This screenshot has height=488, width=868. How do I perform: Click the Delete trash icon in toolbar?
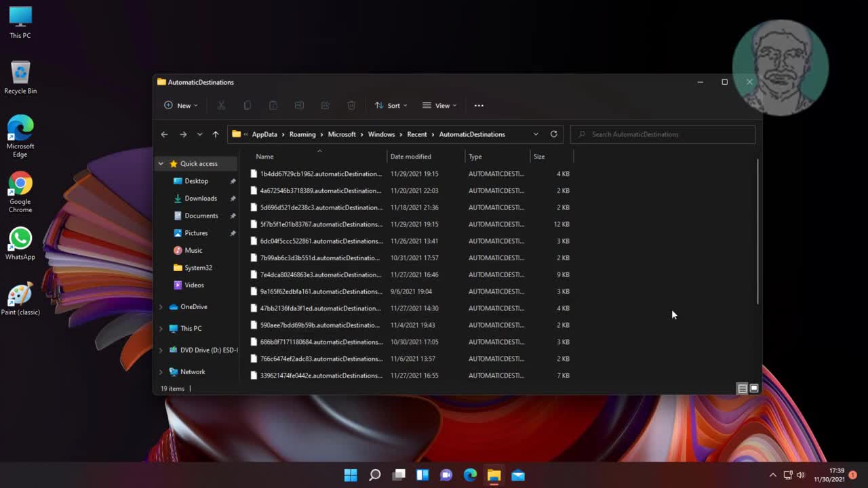point(351,106)
